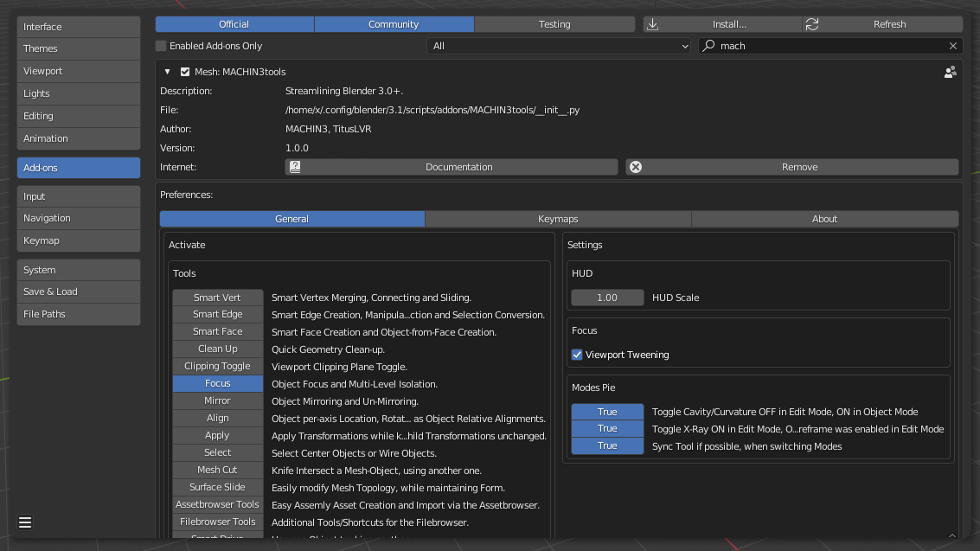Open the add-on Documentation
Screen dimensions: 980x551
point(452,167)
